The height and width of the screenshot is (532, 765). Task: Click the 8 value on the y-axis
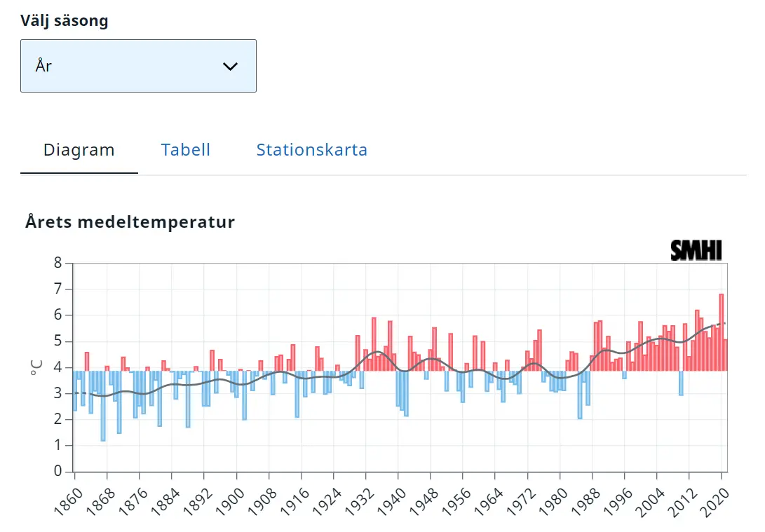tap(58, 264)
